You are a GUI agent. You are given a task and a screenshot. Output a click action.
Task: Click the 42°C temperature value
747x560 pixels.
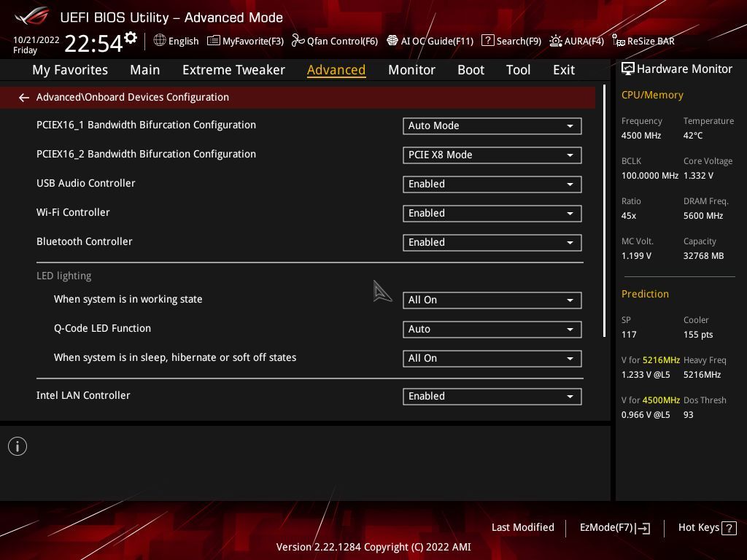693,136
